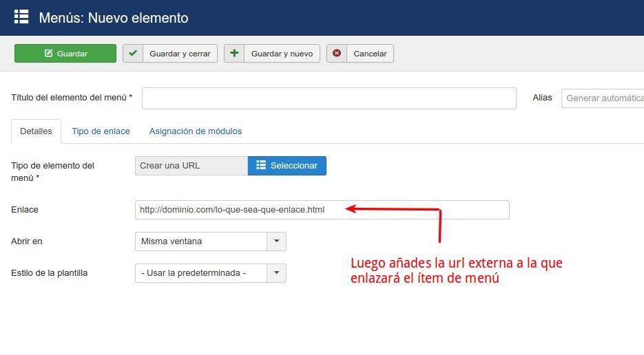The height and width of the screenshot is (355, 644).
Task: Click inside the Enlace URL field
Action: (x=322, y=210)
